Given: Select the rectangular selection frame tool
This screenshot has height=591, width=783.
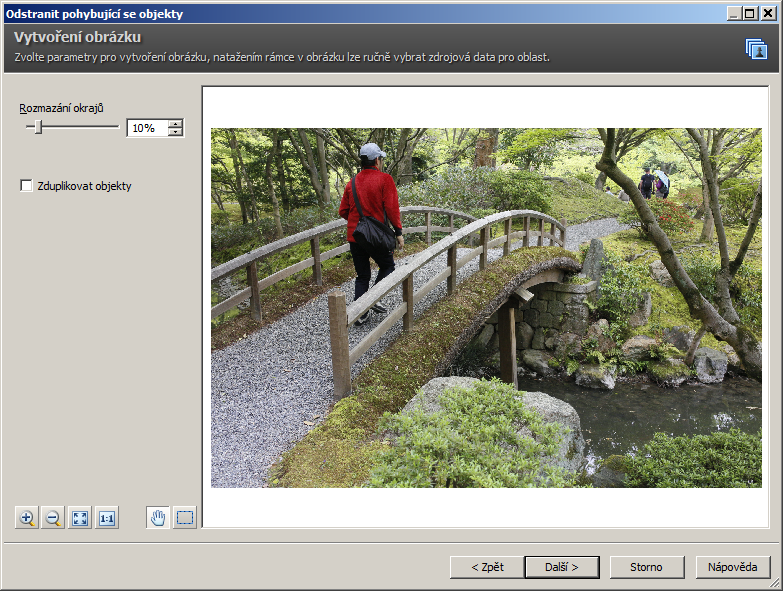Looking at the screenshot, I should tap(185, 518).
